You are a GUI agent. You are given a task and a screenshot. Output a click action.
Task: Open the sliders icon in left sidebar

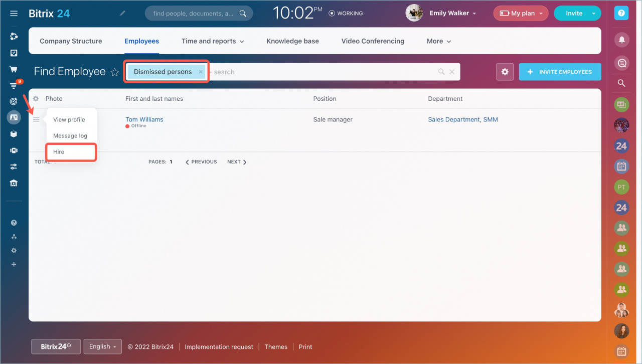pos(14,166)
